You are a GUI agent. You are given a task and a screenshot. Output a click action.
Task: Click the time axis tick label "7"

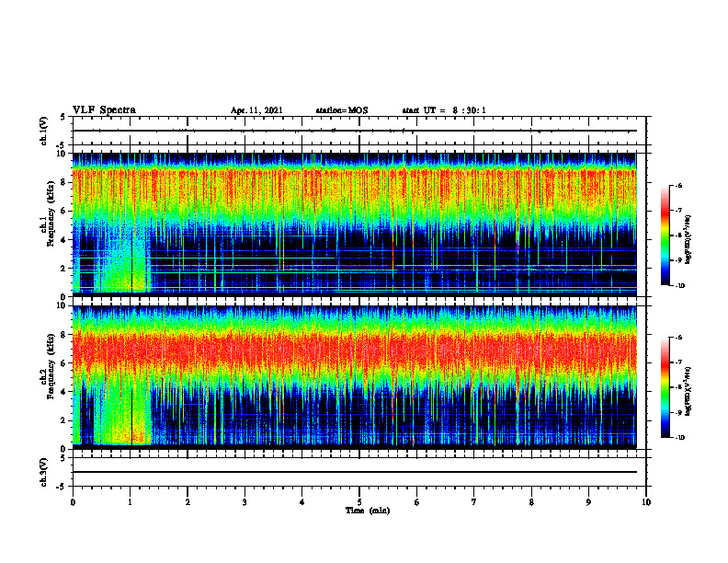click(x=474, y=502)
